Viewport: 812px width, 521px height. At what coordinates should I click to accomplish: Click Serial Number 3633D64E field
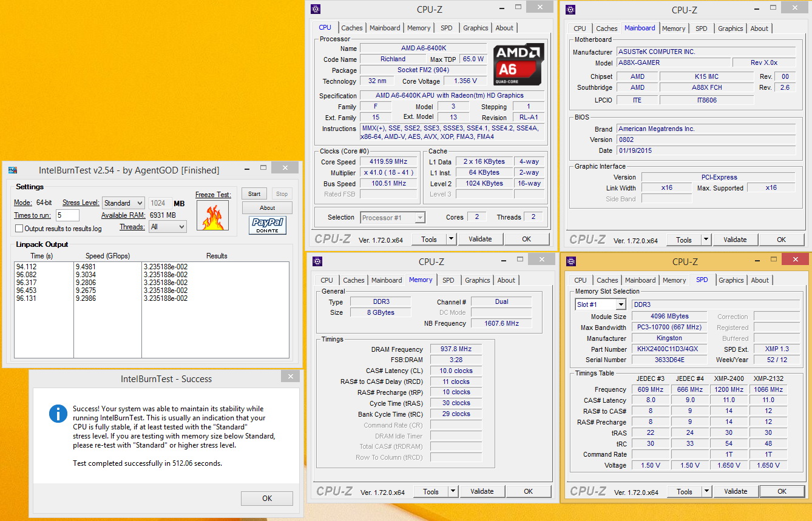pyautogui.click(x=669, y=360)
